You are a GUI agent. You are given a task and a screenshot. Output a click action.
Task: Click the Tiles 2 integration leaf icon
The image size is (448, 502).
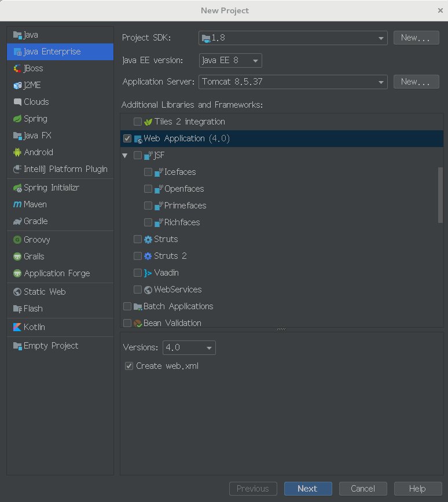coord(148,122)
